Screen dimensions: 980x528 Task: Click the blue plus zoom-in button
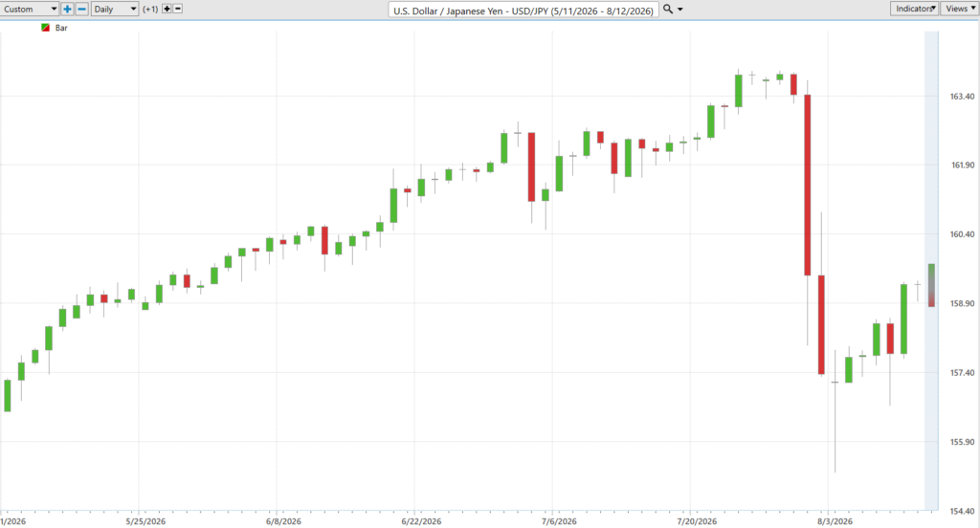(x=67, y=10)
